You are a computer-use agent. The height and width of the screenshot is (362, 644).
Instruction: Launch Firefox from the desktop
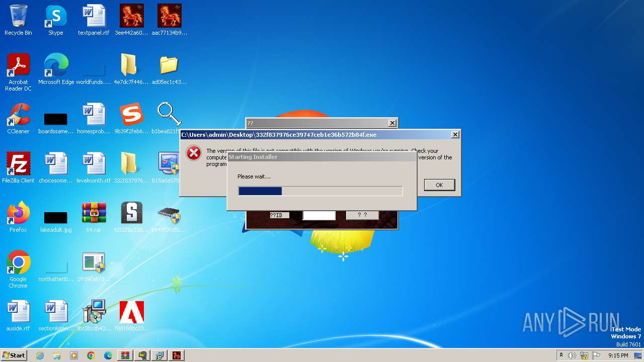pyautogui.click(x=18, y=217)
